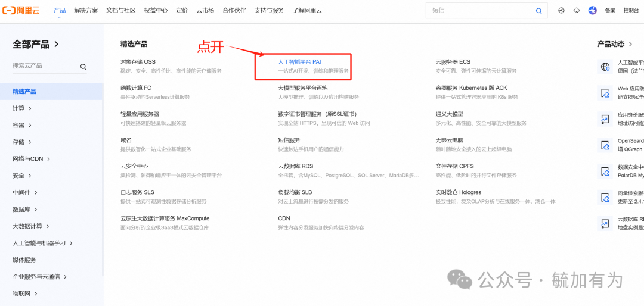Open 全部产品 heading link
644x306 pixels.
36,44
